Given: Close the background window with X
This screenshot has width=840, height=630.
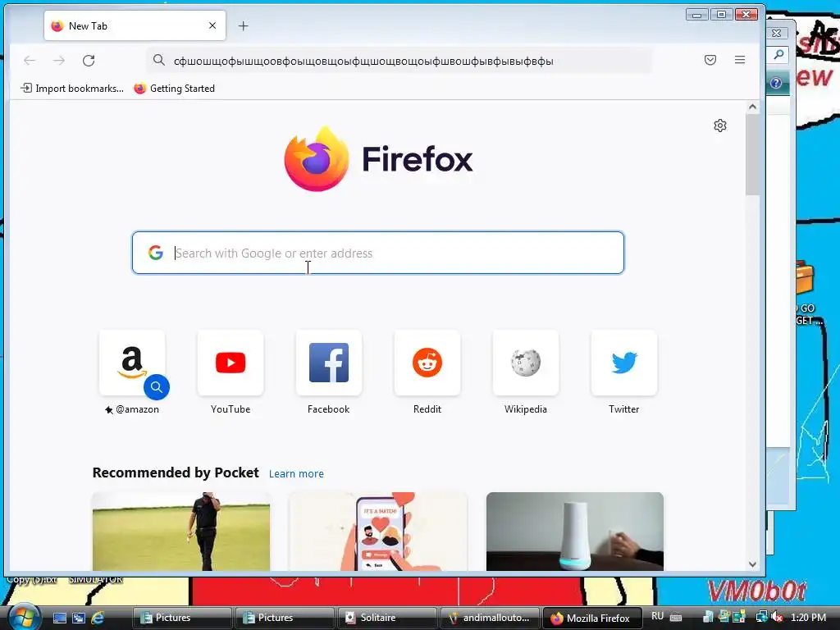Looking at the screenshot, I should (777, 33).
